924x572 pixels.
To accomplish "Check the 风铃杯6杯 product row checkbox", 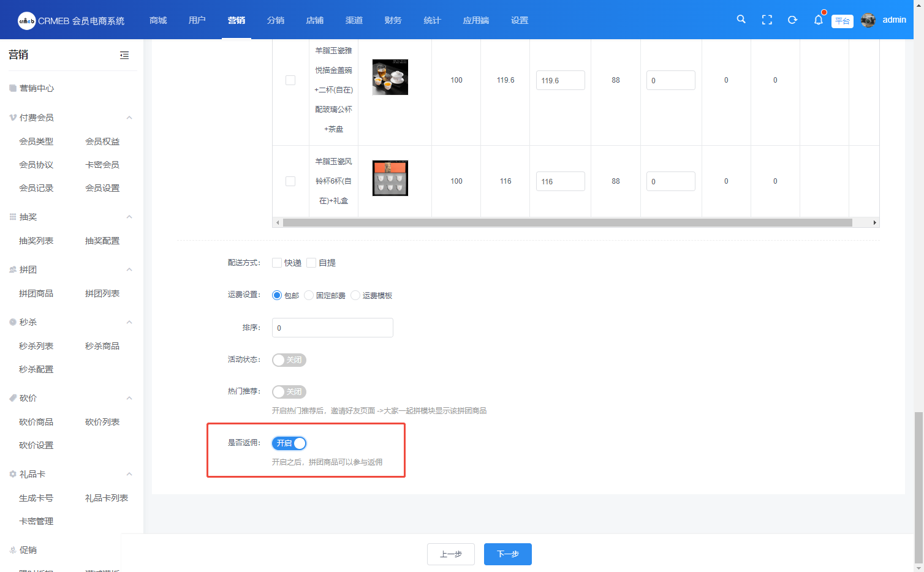I will click(290, 181).
